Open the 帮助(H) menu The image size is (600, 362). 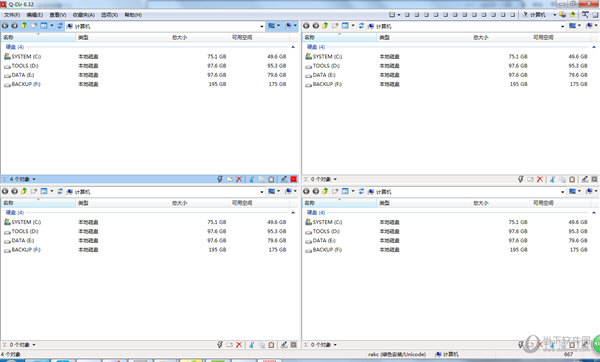133,15
